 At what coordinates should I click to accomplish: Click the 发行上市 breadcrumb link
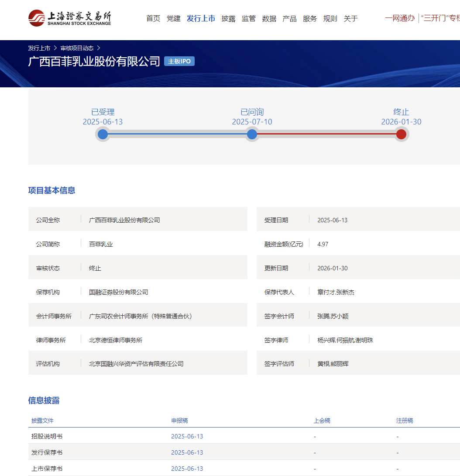pyautogui.click(x=39, y=48)
